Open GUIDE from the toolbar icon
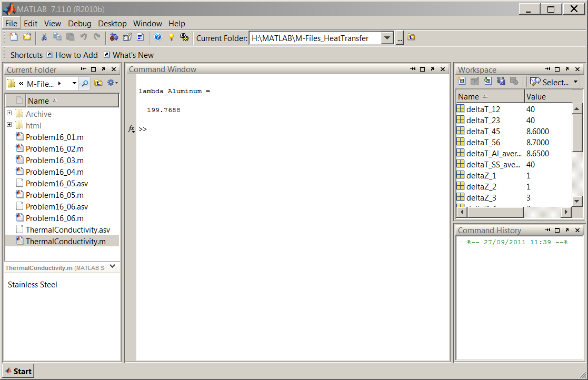Viewport: 588px width, 380px height. point(127,37)
